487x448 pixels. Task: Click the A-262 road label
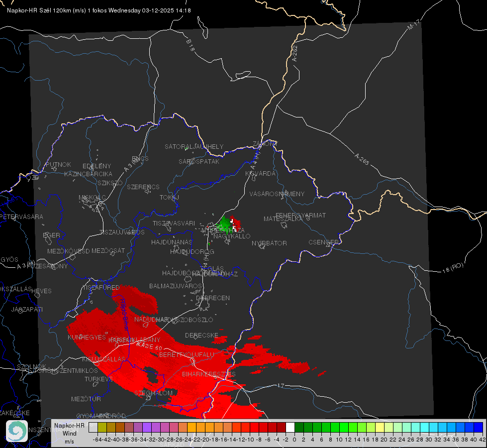pos(295,53)
